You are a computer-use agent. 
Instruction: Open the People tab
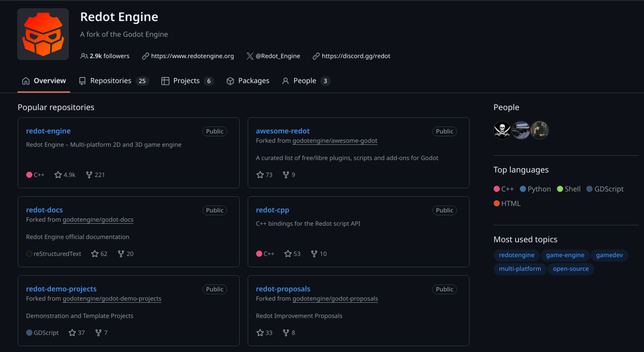pyautogui.click(x=305, y=81)
